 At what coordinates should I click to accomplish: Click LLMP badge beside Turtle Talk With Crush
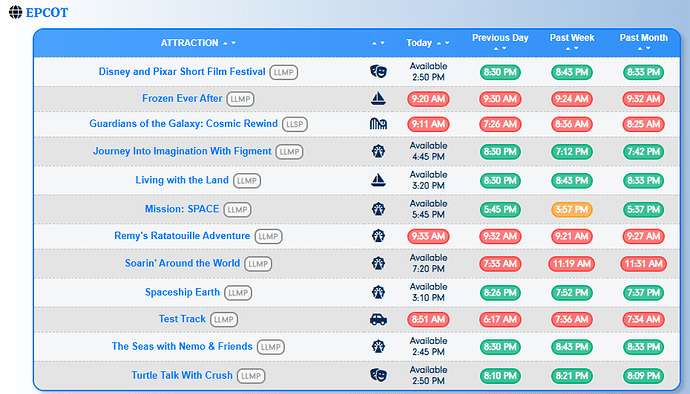[251, 376]
